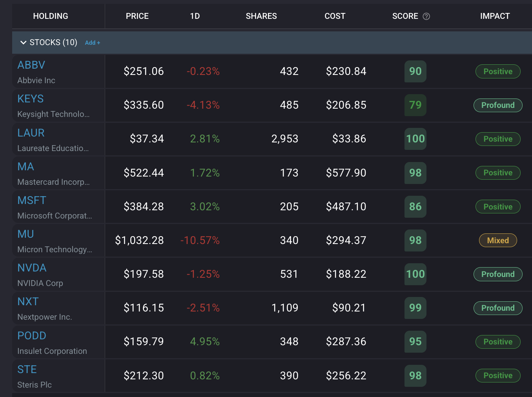Click the NVIDIA Corp company name
The height and width of the screenshot is (397, 532).
point(40,283)
